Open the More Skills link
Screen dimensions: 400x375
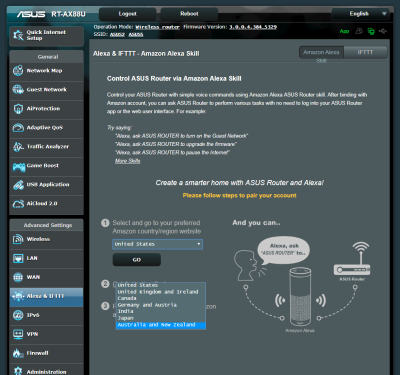point(127,161)
